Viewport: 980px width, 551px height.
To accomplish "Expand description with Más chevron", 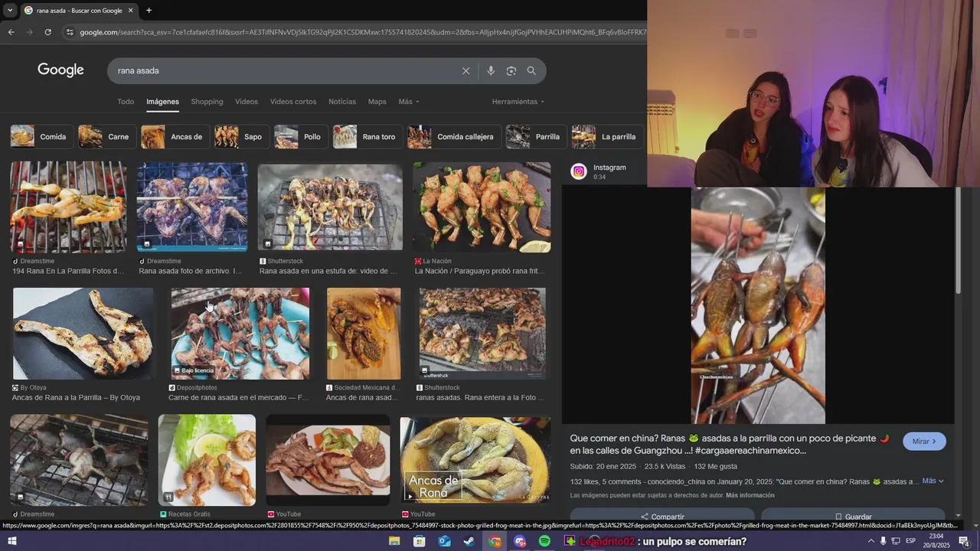I will tap(933, 481).
